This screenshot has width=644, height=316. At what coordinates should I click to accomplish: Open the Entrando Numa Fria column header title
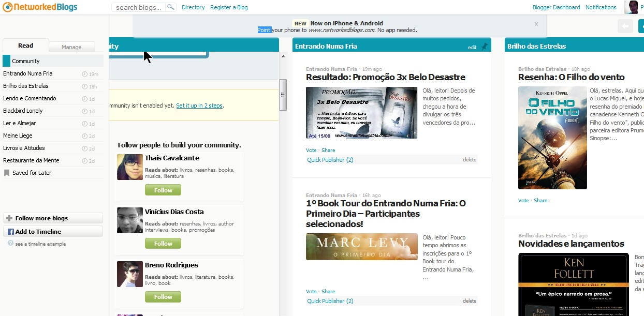pyautogui.click(x=326, y=47)
